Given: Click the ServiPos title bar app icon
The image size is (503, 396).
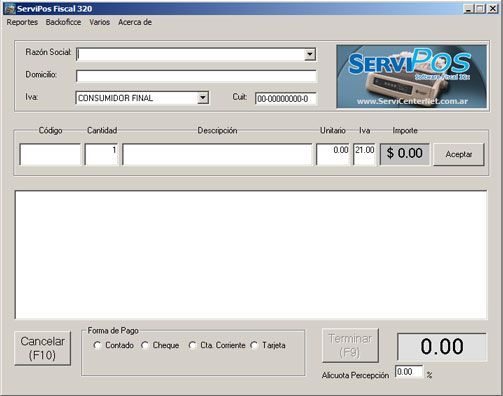Looking at the screenshot, I should click(x=9, y=8).
